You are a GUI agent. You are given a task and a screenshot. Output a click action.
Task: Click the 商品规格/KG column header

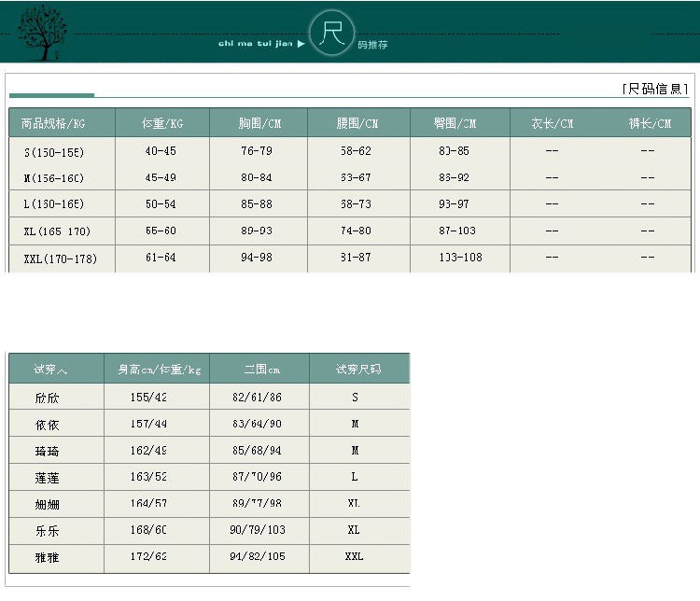point(52,123)
